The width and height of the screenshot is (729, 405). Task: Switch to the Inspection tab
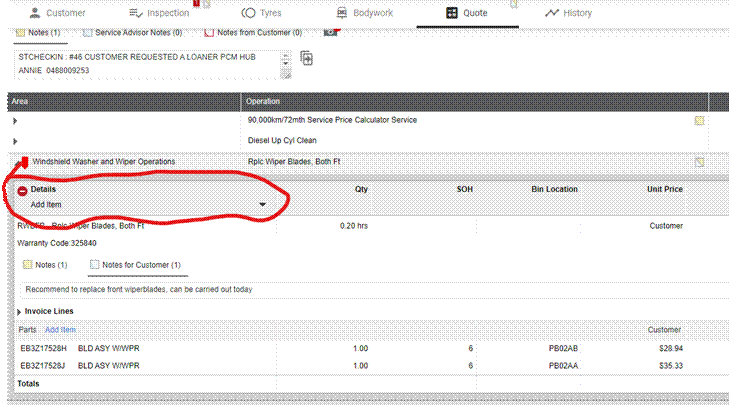click(x=159, y=13)
